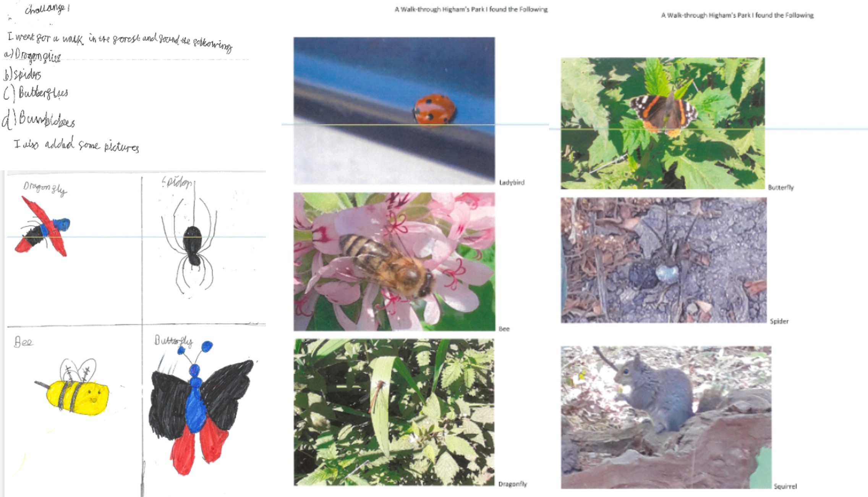Viewport: 868px width, 497px height.
Task: Open the grey squirrel photo
Action: pyautogui.click(x=666, y=417)
